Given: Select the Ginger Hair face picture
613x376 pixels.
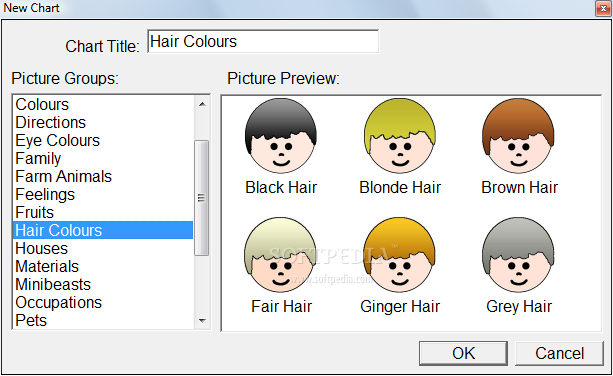Looking at the screenshot, I should click(400, 255).
